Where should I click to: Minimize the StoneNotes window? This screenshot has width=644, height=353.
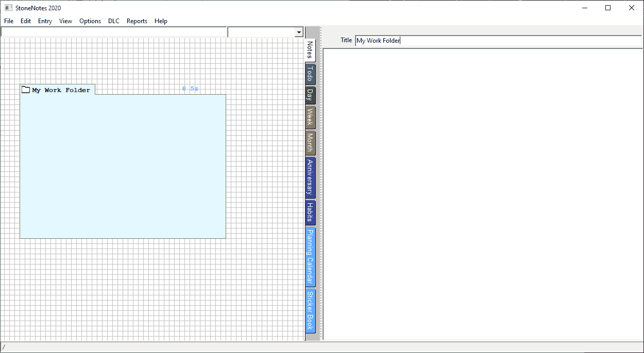click(x=585, y=8)
